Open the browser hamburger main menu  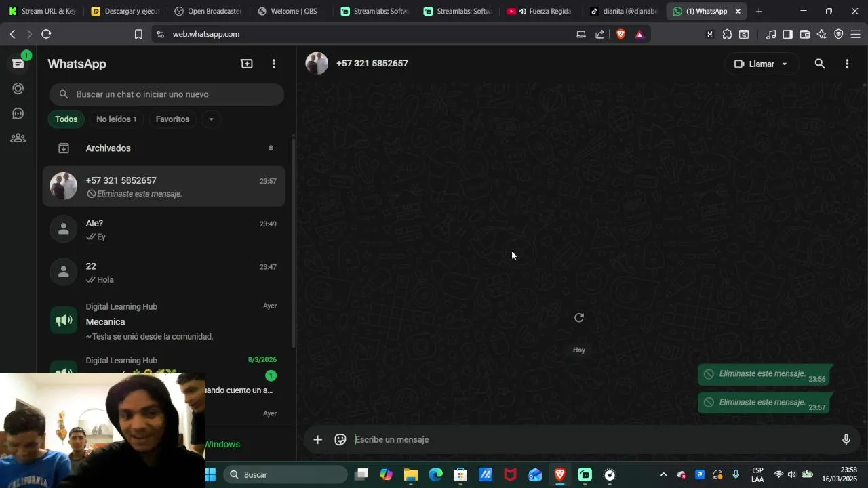[855, 34]
